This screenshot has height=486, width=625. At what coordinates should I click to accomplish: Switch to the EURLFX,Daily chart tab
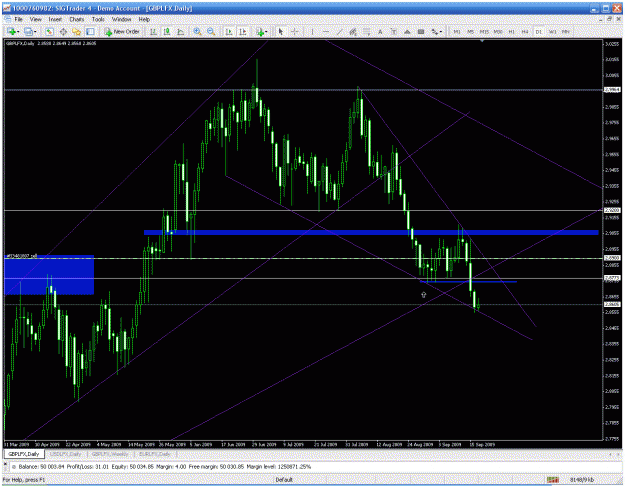pos(155,454)
